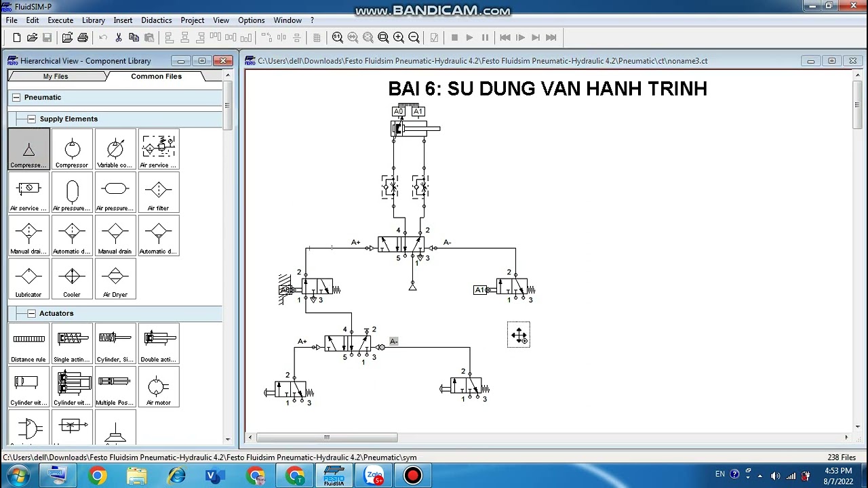Screen dimensions: 868x488
Task: Collapse the Pneumatic tree group
Action: pos(16,98)
